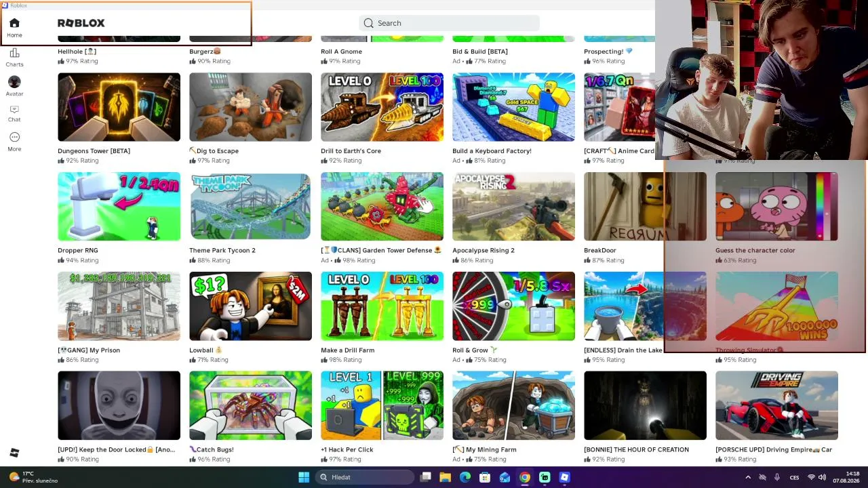
Task: Focus the Roblox Search field
Action: click(449, 23)
